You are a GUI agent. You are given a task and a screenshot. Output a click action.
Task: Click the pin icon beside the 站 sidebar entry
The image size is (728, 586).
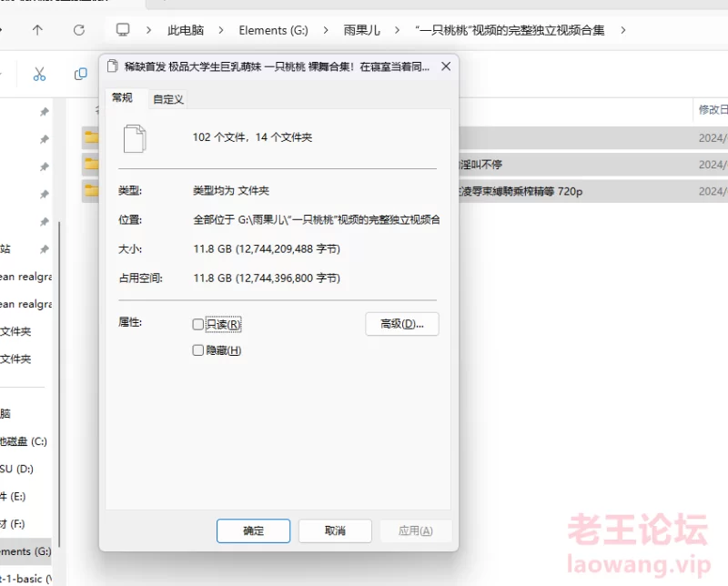[44, 249]
